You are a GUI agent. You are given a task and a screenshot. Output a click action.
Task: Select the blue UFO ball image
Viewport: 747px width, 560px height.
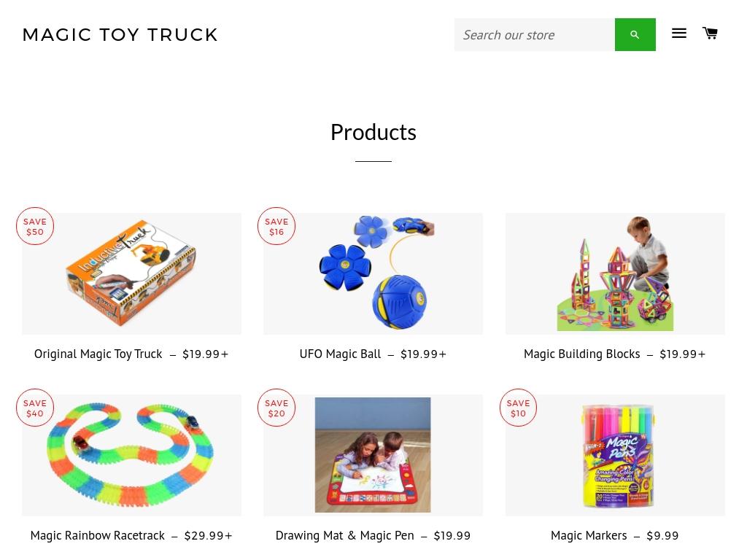pyautogui.click(x=373, y=274)
